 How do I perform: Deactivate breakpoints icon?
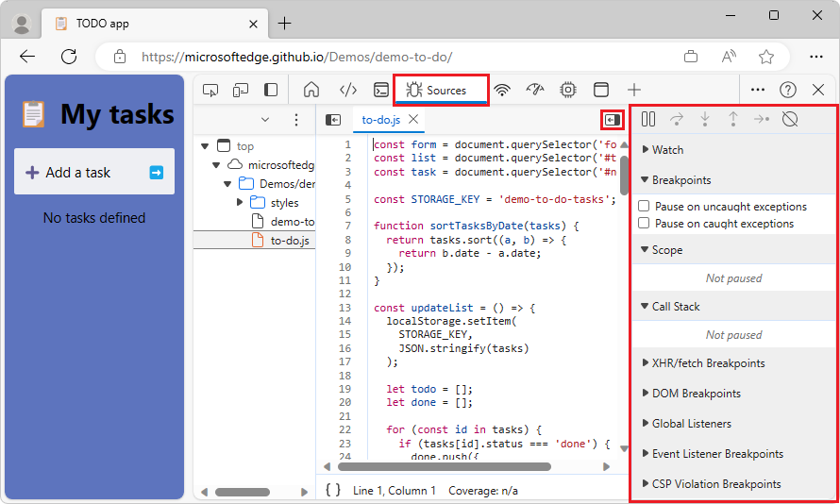coord(790,119)
